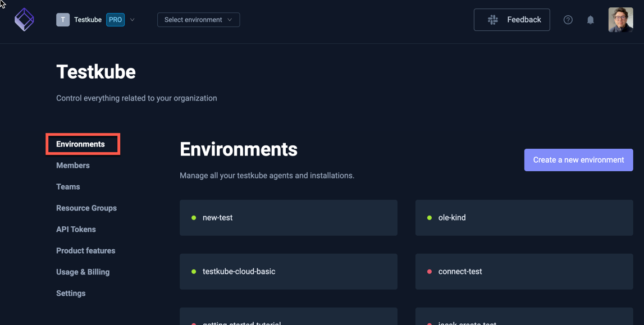
Task: Click Create a new environment
Action: click(579, 160)
